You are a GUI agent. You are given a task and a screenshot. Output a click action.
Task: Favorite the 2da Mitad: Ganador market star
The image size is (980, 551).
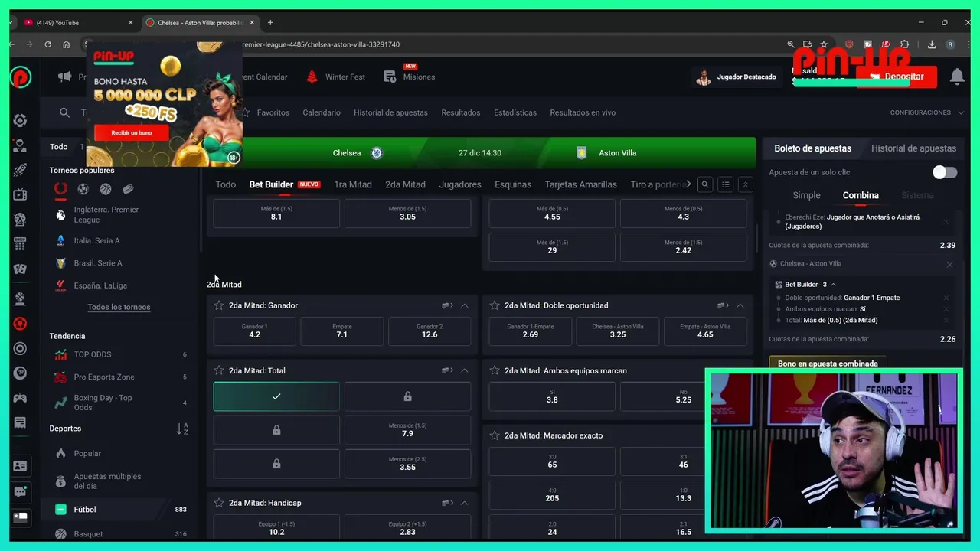(x=219, y=305)
